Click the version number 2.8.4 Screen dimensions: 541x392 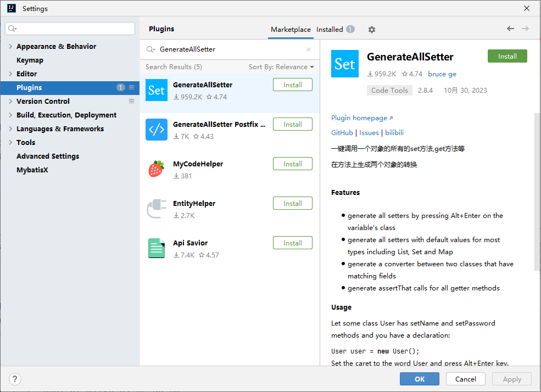pos(425,91)
